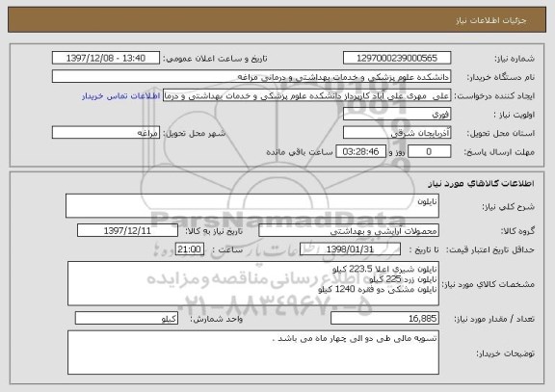Select the label تاریخ نیاز به کالا

[214, 231]
